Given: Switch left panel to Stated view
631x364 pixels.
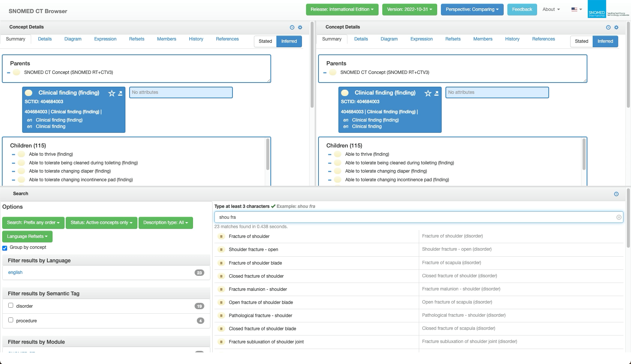Looking at the screenshot, I should click(265, 41).
